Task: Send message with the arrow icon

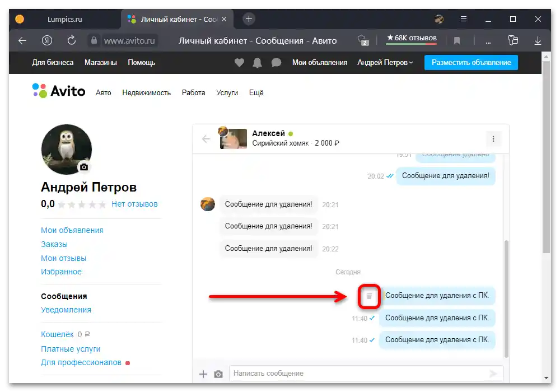Action: pyautogui.click(x=493, y=374)
